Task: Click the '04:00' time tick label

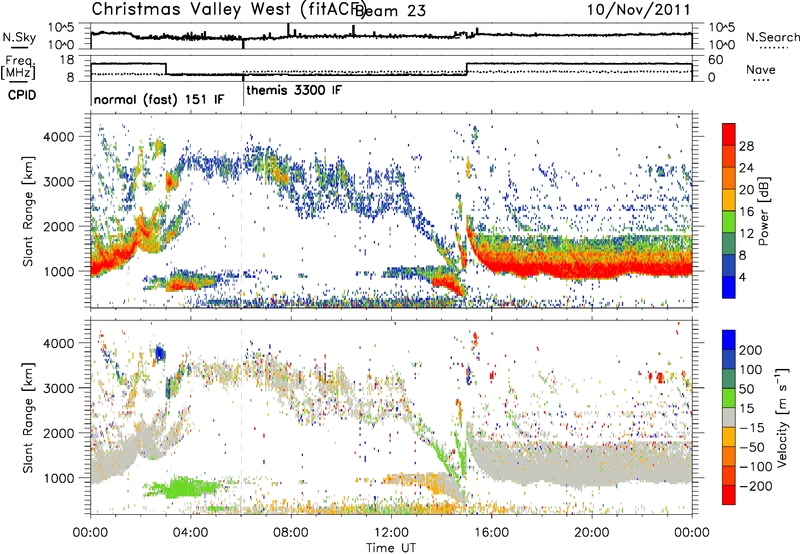Action: [190, 533]
